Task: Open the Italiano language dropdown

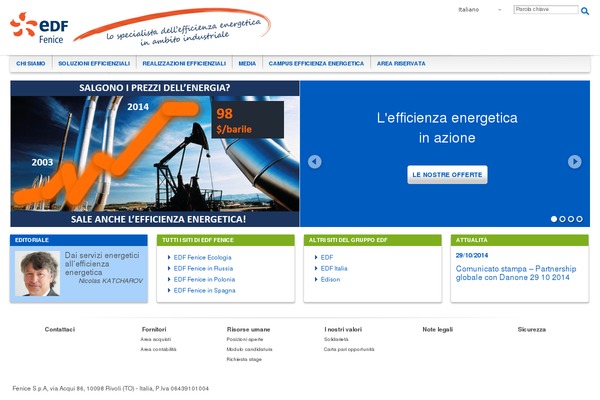Action: 479,10
